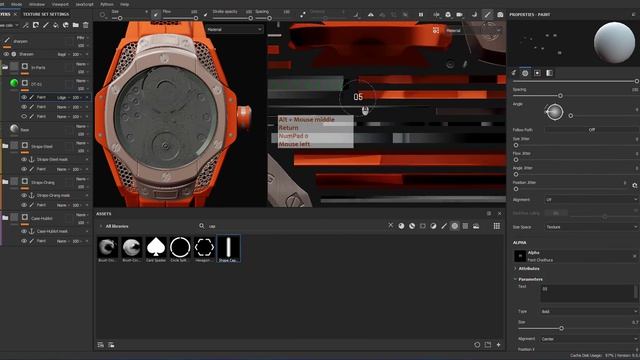
Task: Open the font Type dropdown in Parameters
Action: [x=589, y=311]
